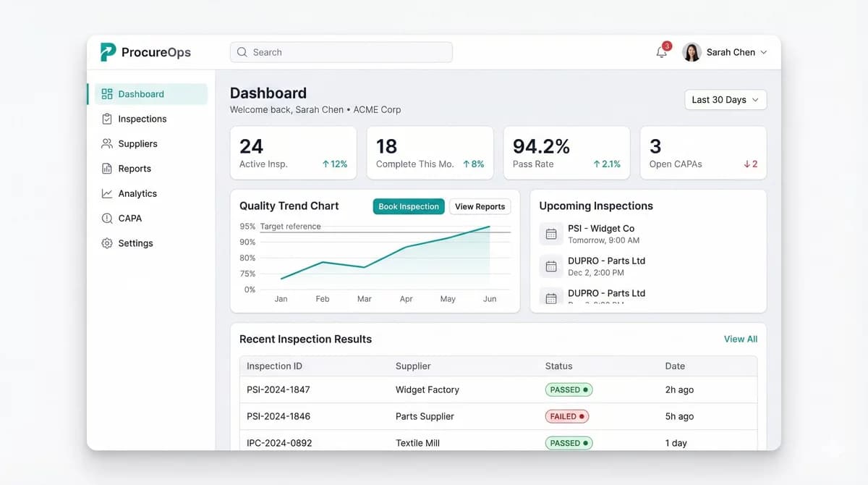Image resolution: width=868 pixels, height=485 pixels.
Task: Open the CAPA section icon
Action: pyautogui.click(x=106, y=218)
